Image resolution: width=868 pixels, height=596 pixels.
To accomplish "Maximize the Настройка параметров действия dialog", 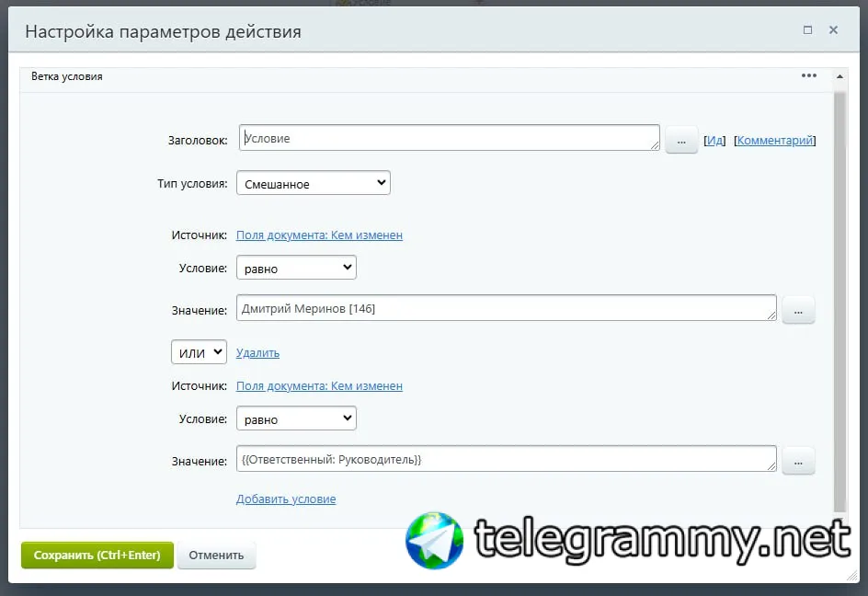I will click(807, 30).
